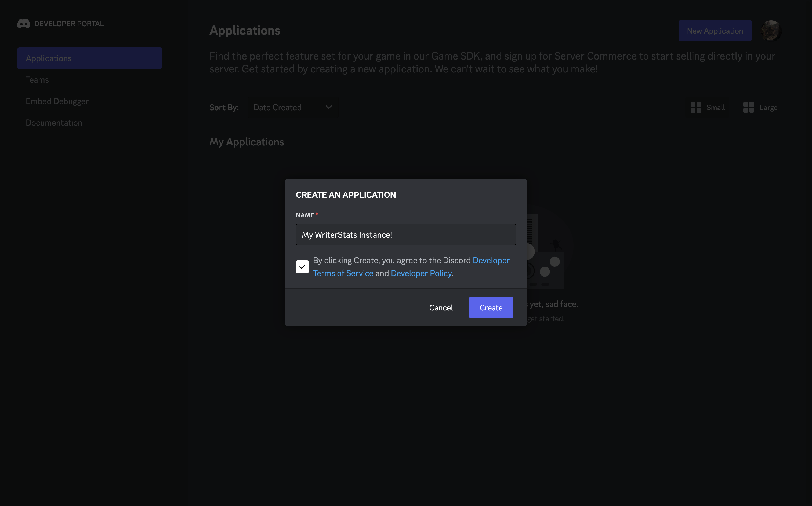Click the Discord logo icon

[23, 24]
